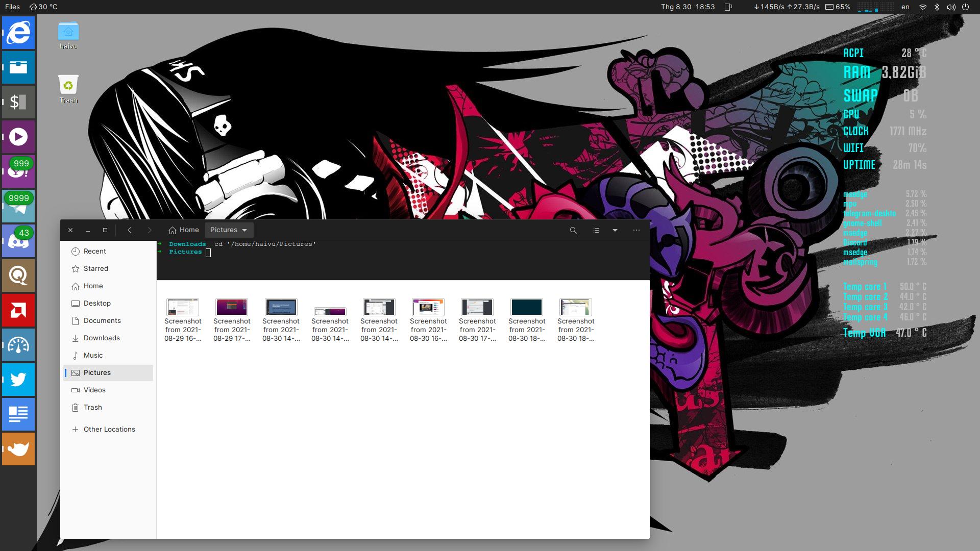Open the clock showing 18:53
Screen dimensions: 980x551
pyautogui.click(x=688, y=7)
